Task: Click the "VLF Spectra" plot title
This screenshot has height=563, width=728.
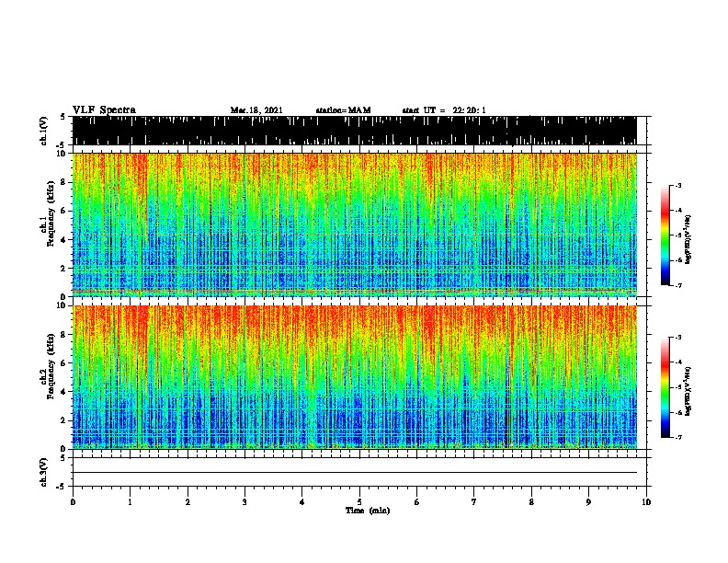Action: (104, 110)
